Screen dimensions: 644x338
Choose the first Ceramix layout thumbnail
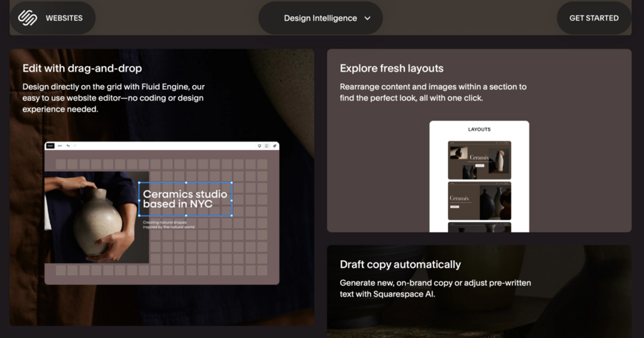coord(479,160)
